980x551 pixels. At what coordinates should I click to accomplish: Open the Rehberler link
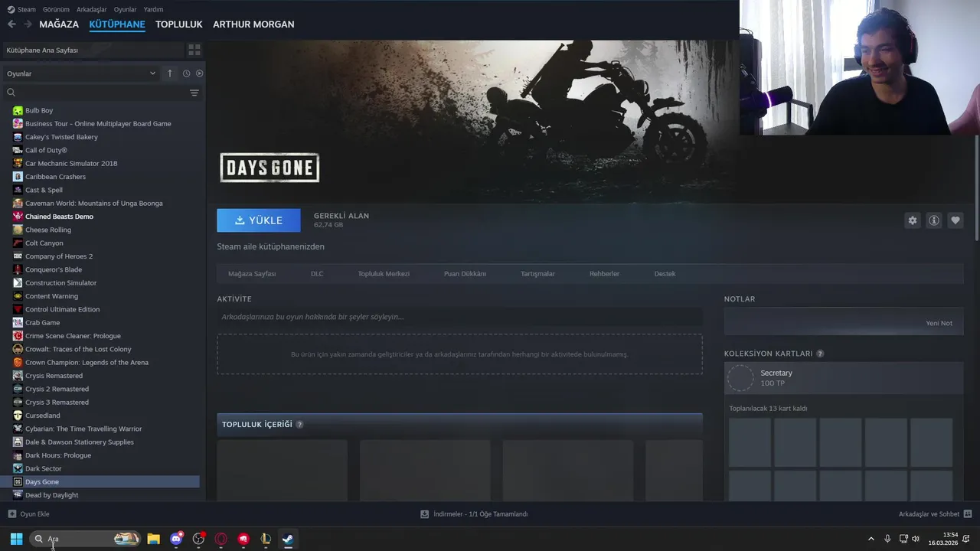604,274
